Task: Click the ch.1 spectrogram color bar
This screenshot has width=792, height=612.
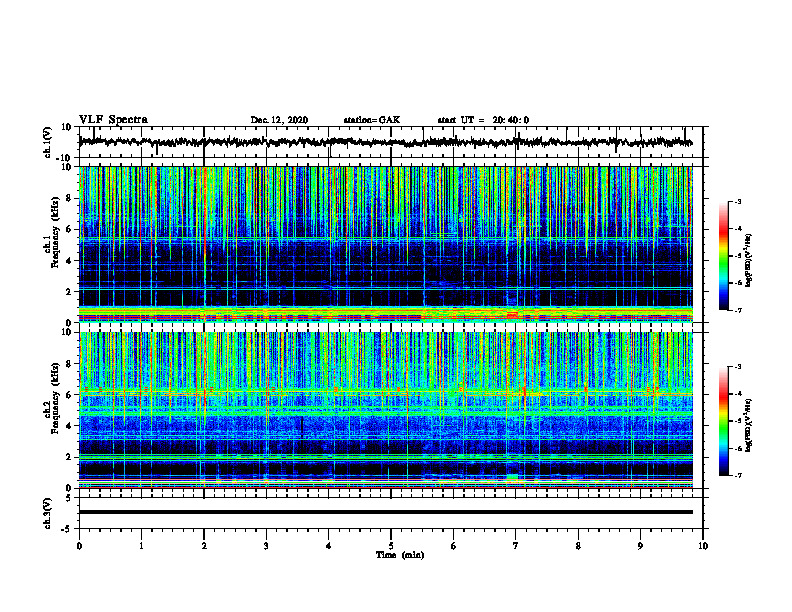Action: 723,256
